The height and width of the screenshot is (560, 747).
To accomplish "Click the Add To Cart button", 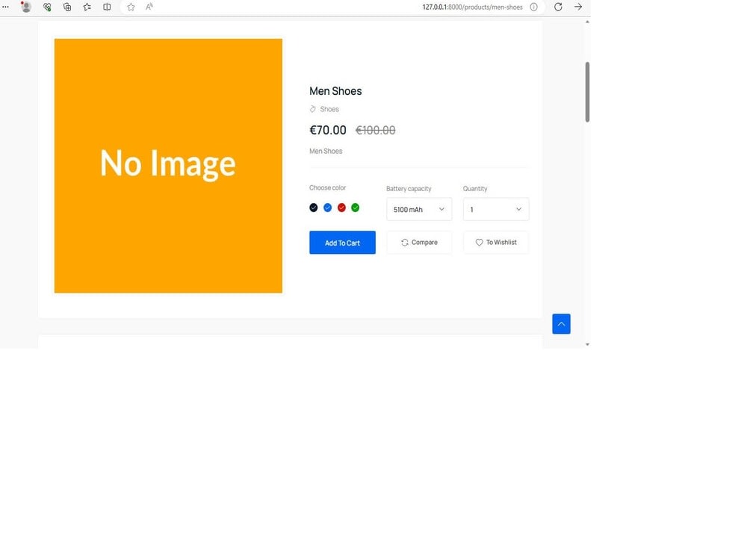I will (343, 243).
